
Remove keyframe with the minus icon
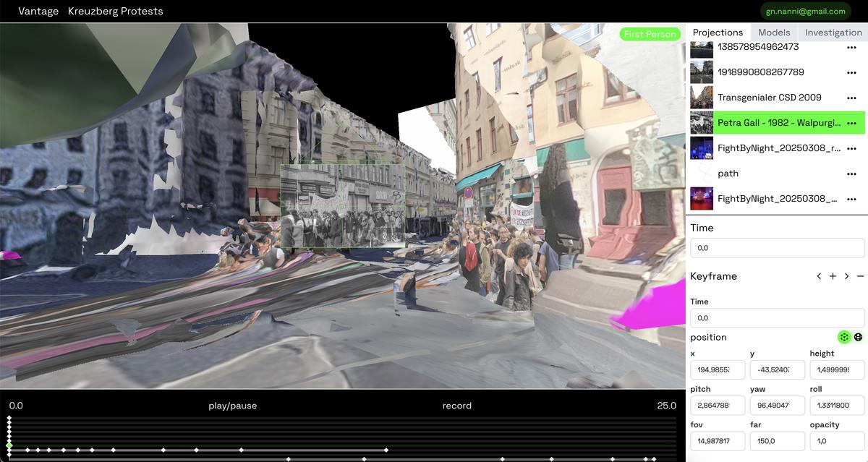point(860,276)
